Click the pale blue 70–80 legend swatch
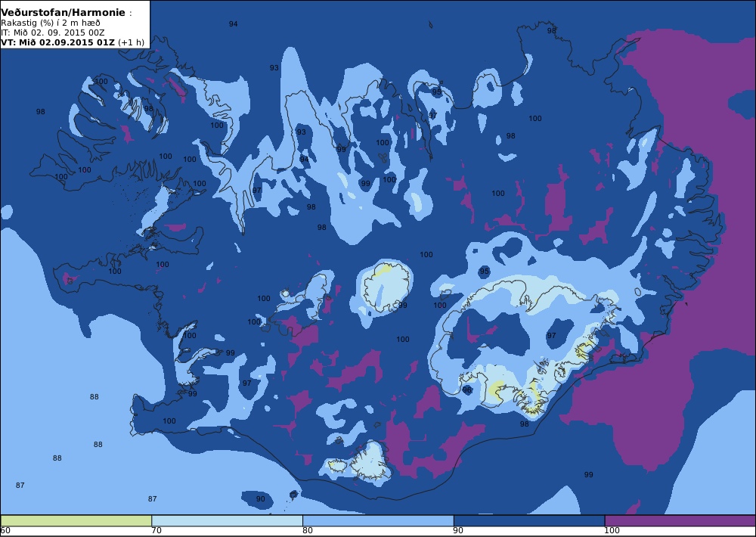756x537 pixels. pos(227,520)
